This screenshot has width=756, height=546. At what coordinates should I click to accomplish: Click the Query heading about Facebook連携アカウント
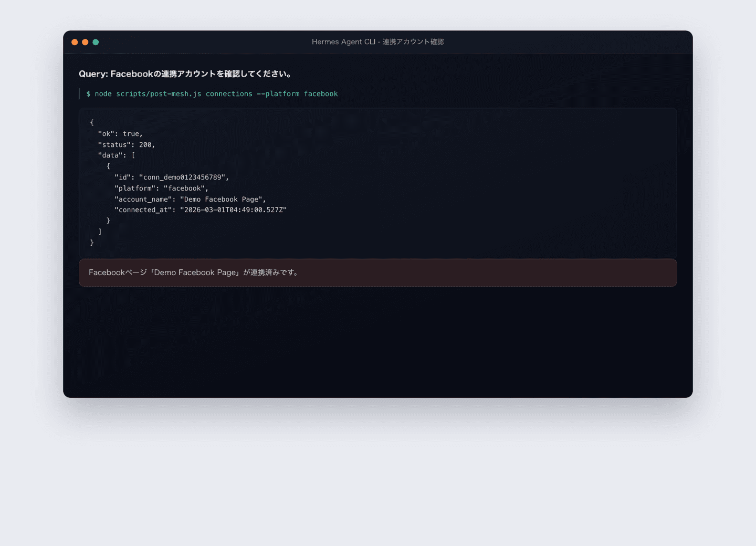(185, 74)
